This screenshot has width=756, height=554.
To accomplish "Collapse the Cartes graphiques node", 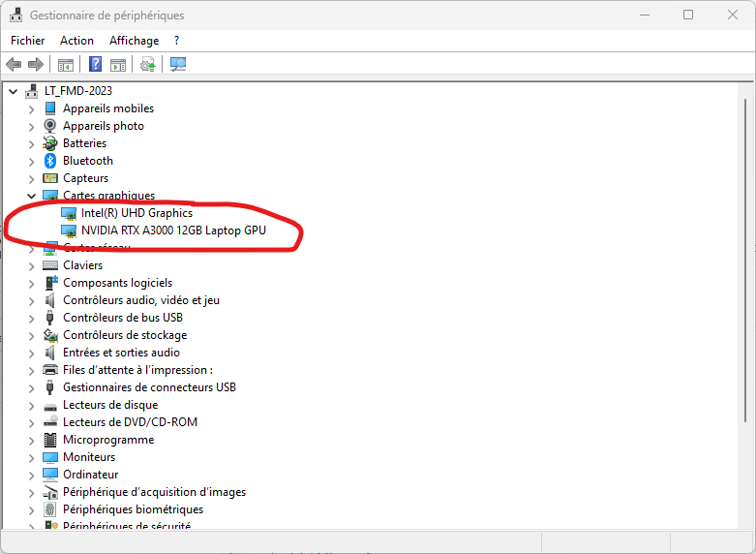I will click(x=31, y=196).
